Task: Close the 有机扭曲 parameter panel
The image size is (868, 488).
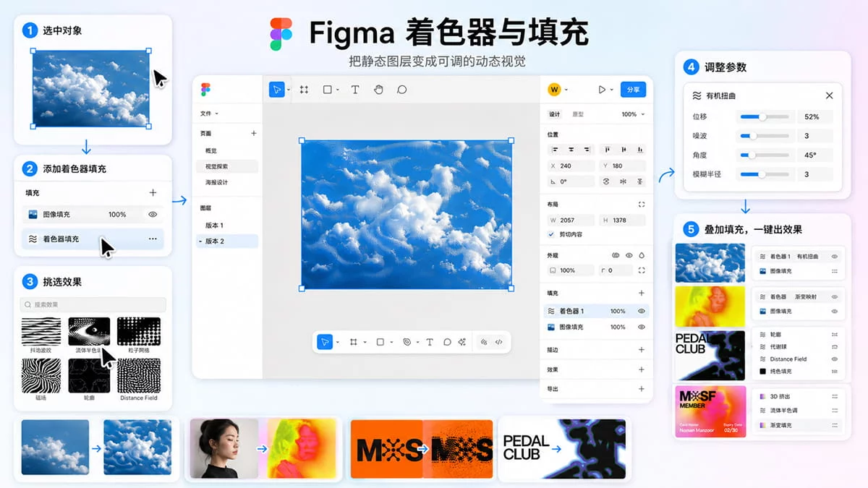Action: [829, 95]
